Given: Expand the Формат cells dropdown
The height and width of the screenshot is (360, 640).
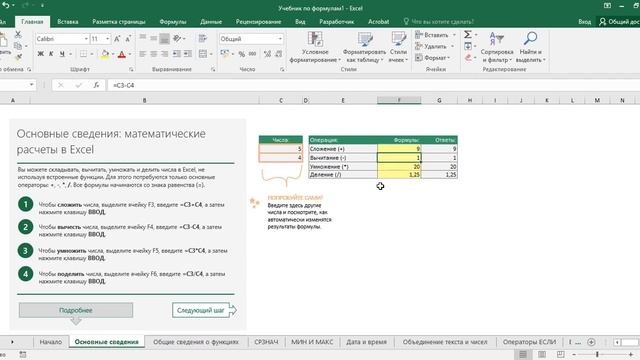Looking at the screenshot, I should (449, 58).
